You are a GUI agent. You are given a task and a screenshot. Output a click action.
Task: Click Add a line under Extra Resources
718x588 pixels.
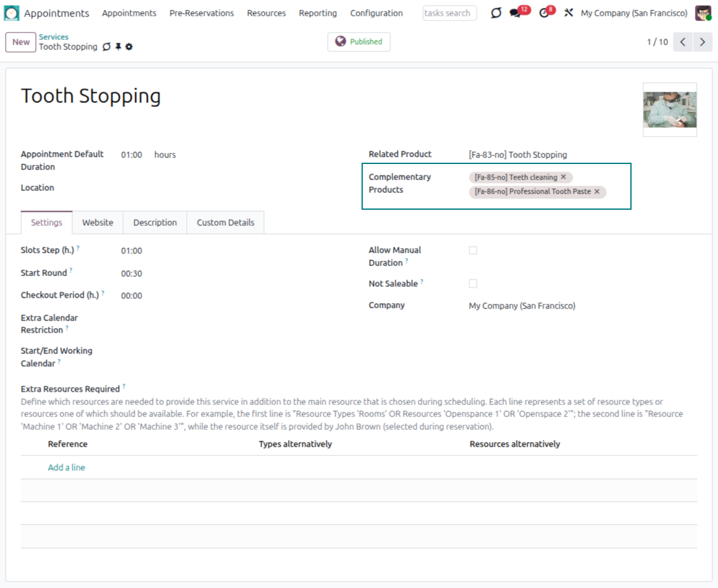click(x=67, y=467)
